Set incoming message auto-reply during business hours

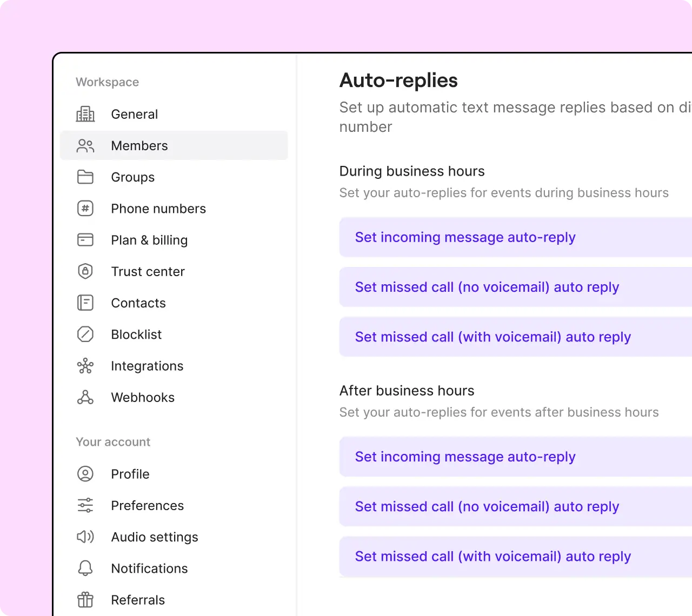[x=516, y=237]
